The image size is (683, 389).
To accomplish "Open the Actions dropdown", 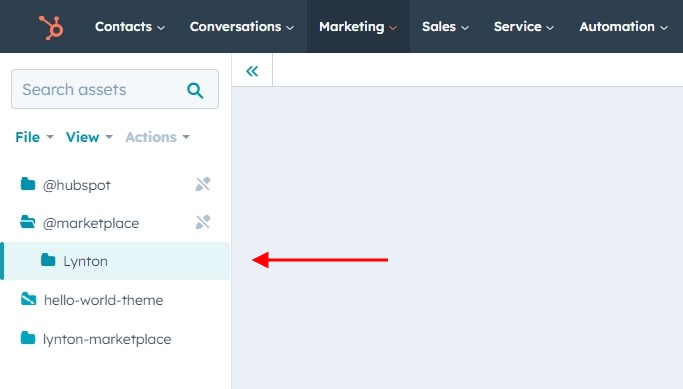I will pos(158,137).
